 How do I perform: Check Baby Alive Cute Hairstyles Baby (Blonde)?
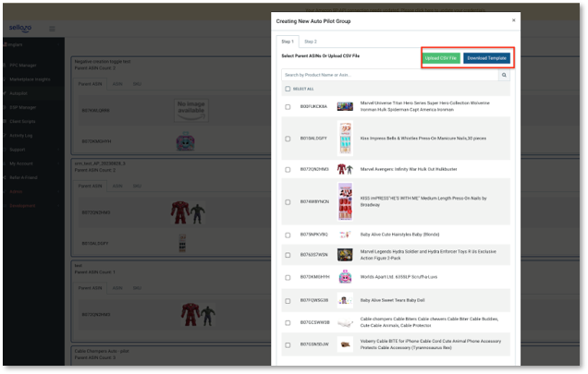[x=288, y=235]
